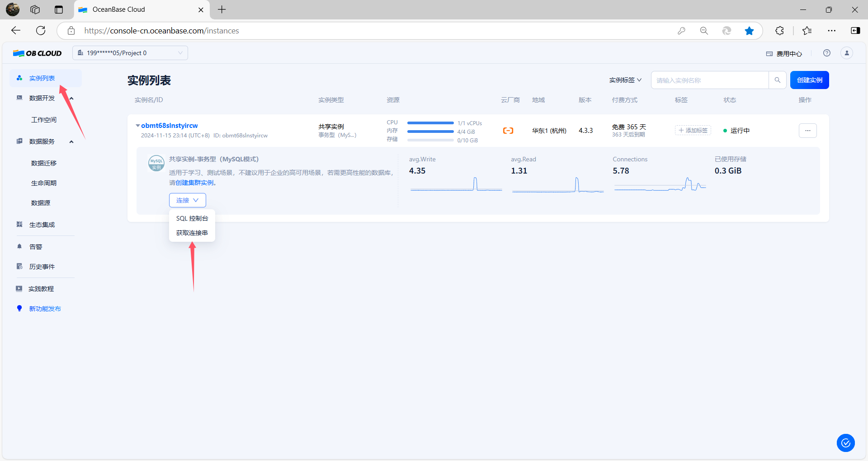Image resolution: width=868 pixels, height=461 pixels.
Task: Open the user account avatar menu
Action: pos(847,53)
